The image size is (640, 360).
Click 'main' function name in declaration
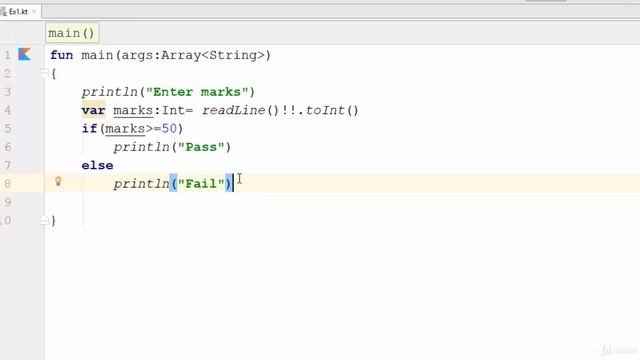[97, 55]
